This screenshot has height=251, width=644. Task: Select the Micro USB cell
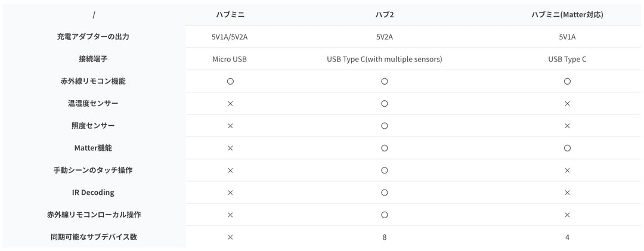[x=230, y=59]
